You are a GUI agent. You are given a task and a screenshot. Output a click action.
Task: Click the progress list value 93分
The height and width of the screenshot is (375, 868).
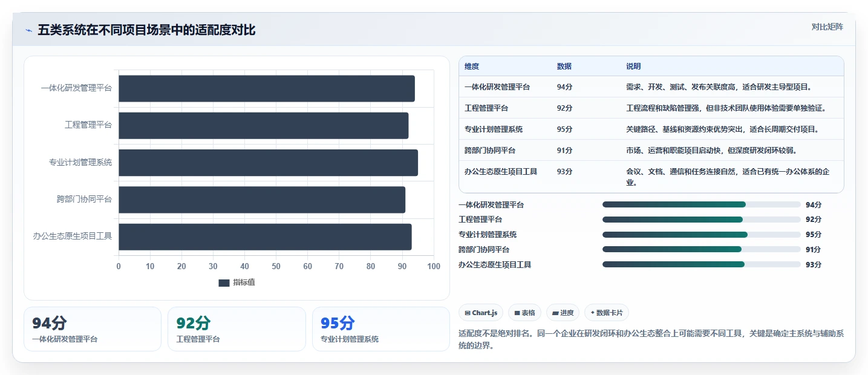click(814, 264)
